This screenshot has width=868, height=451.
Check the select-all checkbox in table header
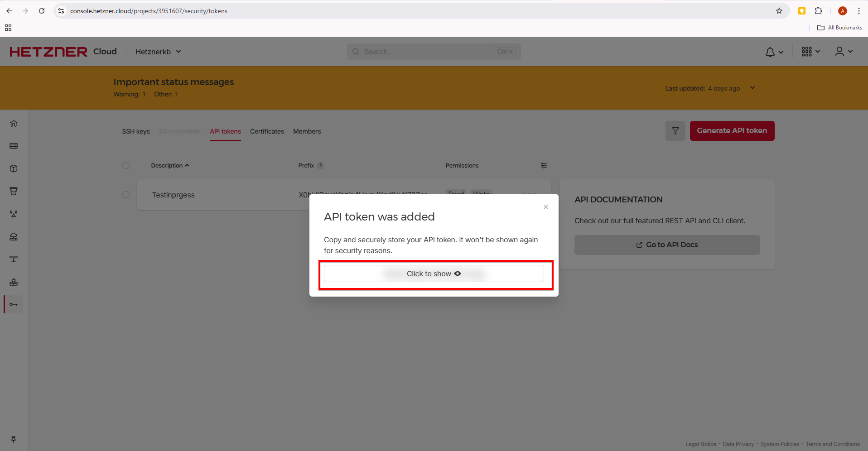126,166
